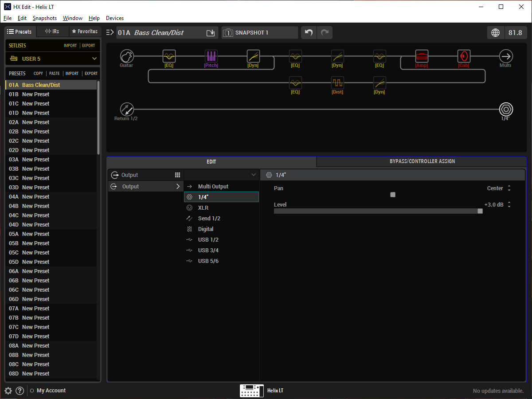Screen dimensions: 532x399
Task: Click presets EXPORT button
Action: pyautogui.click(x=91, y=74)
